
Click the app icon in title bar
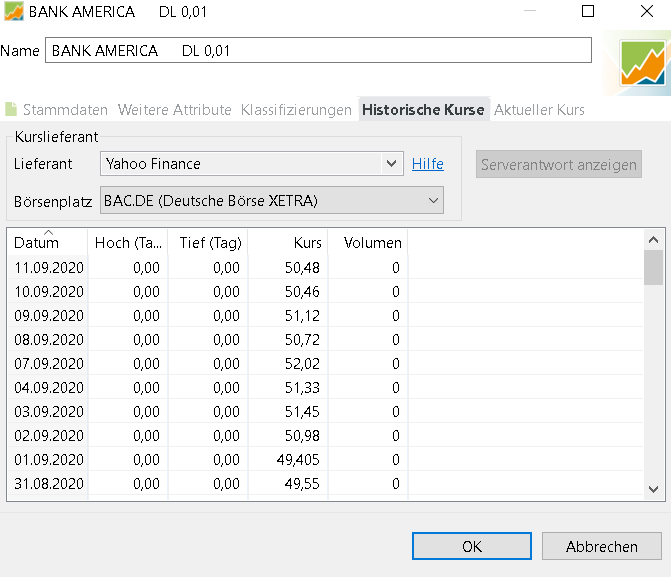[x=13, y=12]
